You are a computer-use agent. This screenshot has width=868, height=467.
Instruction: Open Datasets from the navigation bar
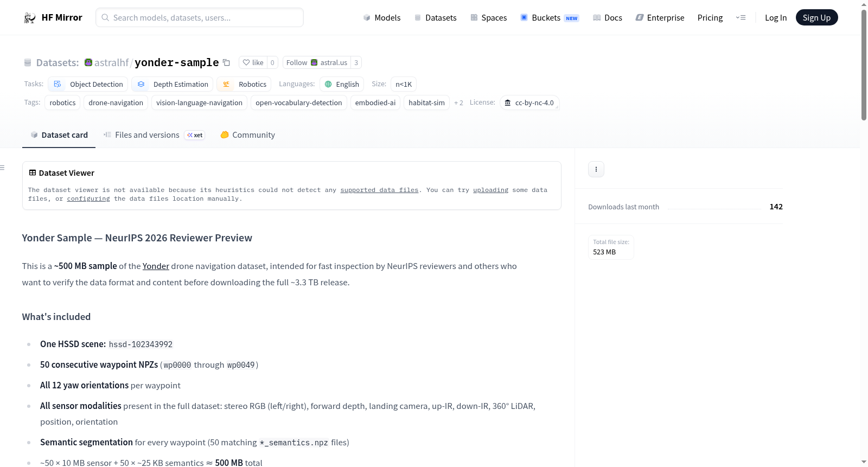point(435,17)
